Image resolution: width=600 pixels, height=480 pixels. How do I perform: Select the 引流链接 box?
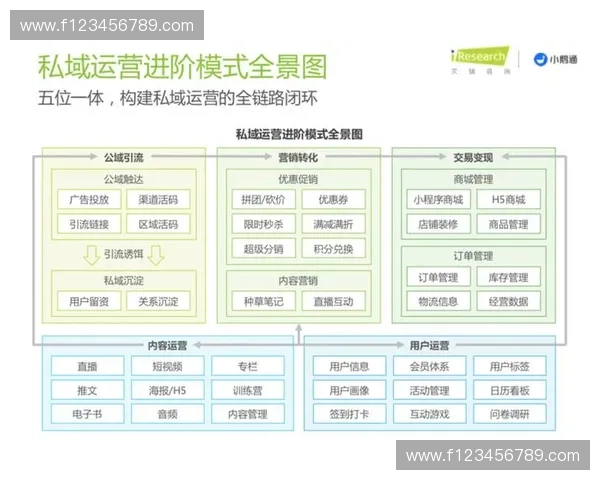[x=89, y=224]
